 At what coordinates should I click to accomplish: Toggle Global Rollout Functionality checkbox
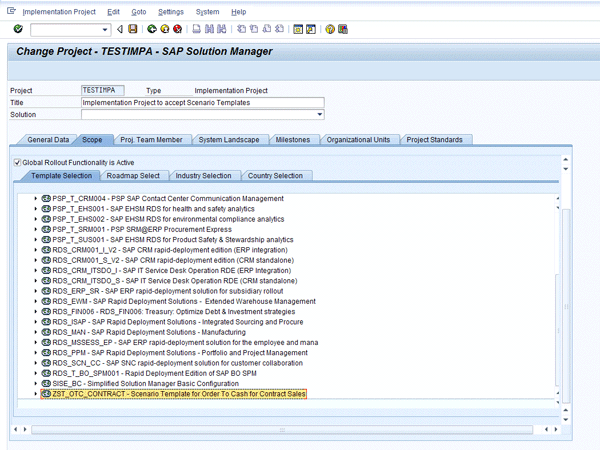(x=17, y=162)
